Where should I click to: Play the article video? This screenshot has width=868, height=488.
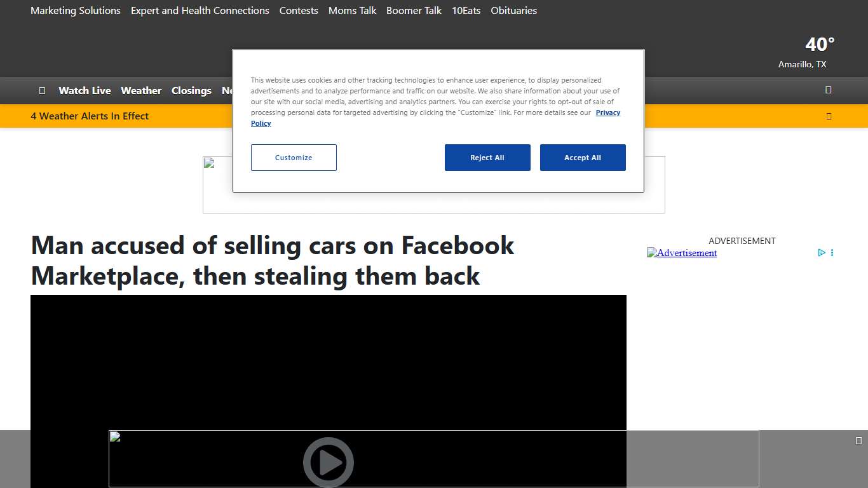329,462
